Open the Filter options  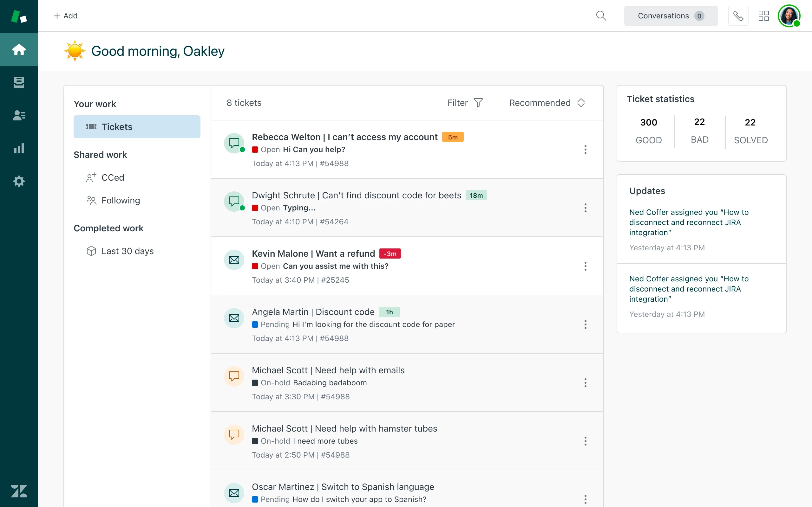coord(465,103)
